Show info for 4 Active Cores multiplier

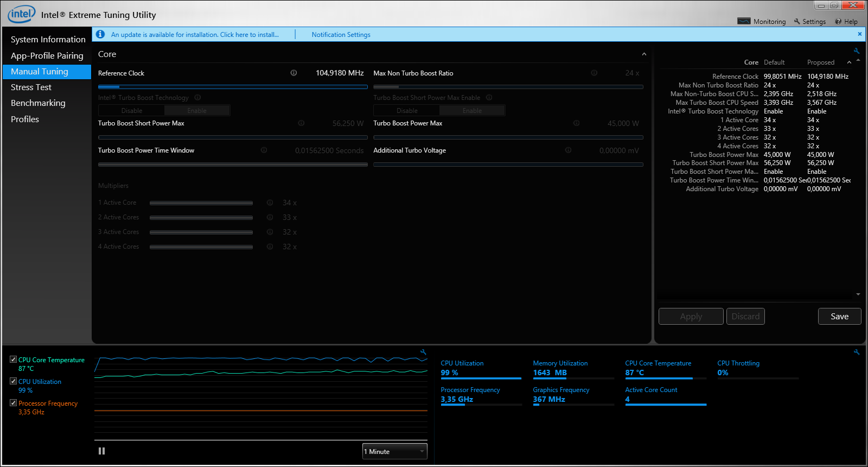tap(270, 247)
